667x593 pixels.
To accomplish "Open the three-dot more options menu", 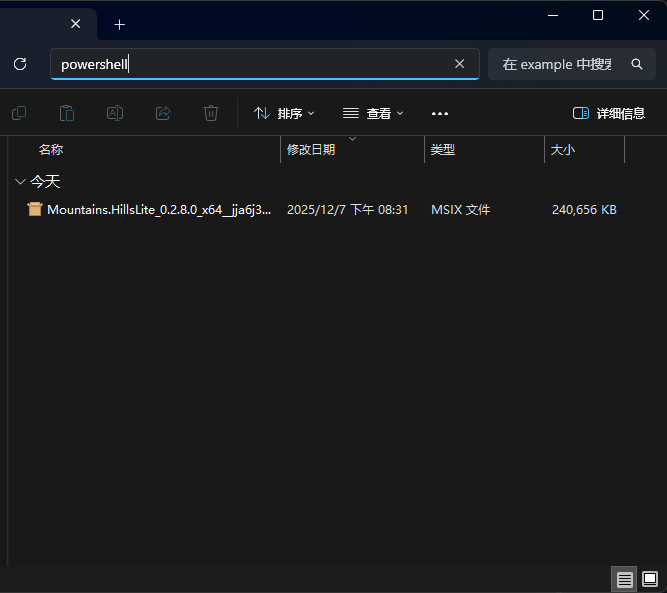I will pyautogui.click(x=440, y=114).
